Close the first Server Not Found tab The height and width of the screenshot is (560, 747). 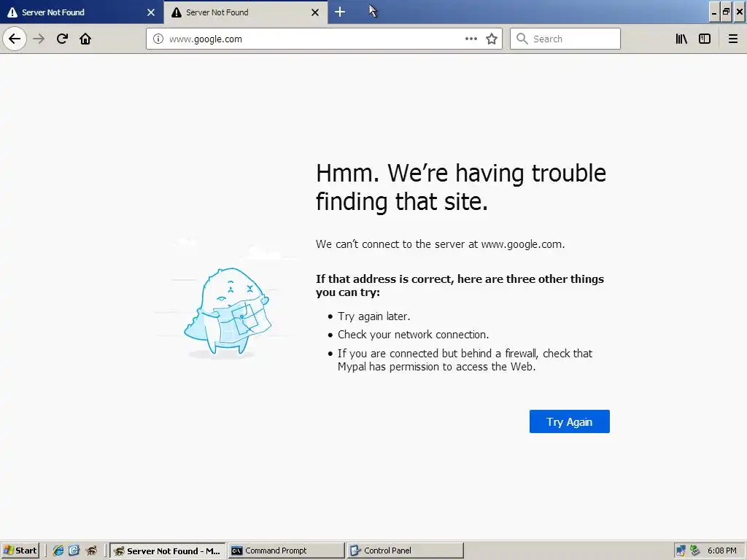coord(151,12)
